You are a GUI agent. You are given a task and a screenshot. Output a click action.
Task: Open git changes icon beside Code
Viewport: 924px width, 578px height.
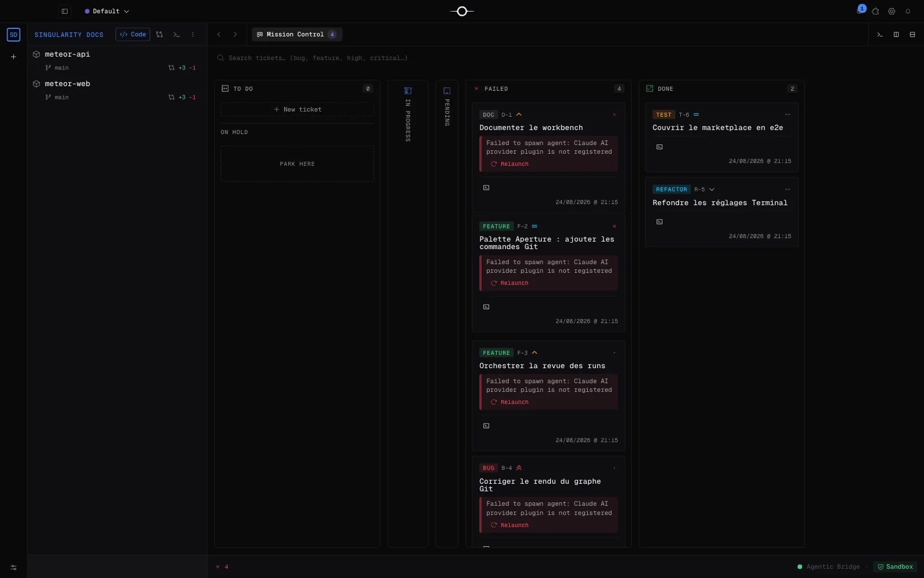(x=159, y=35)
